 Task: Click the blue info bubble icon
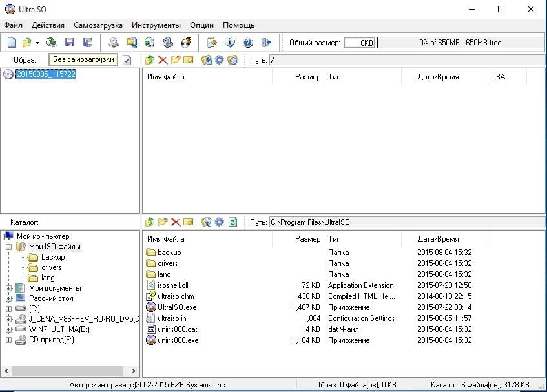tap(229, 43)
